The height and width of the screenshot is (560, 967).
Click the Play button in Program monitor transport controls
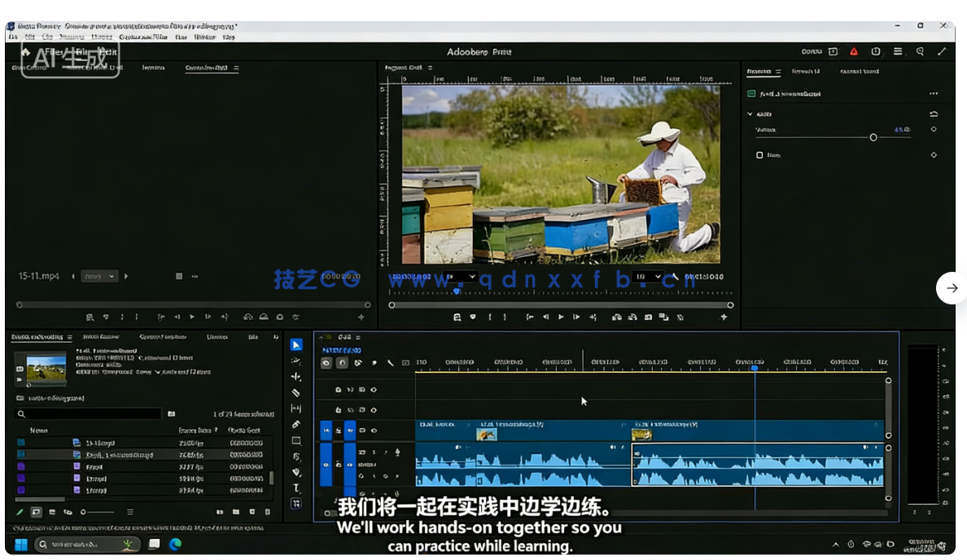(560, 317)
